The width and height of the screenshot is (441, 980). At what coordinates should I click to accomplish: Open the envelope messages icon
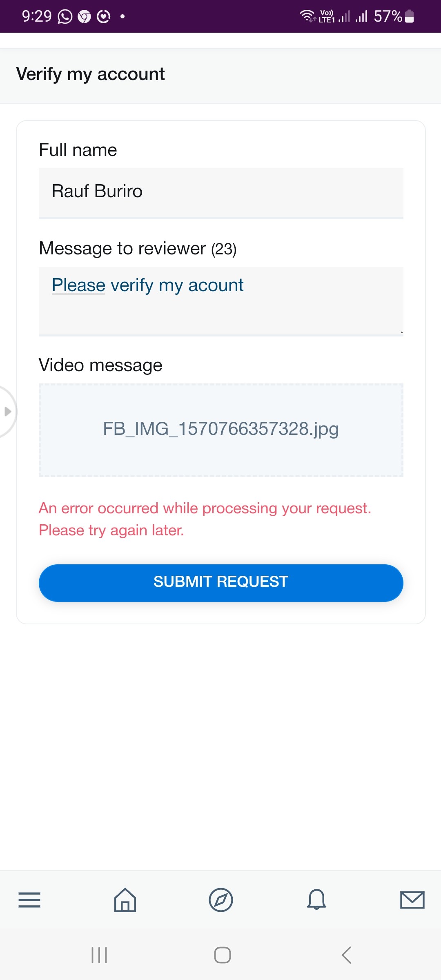tap(412, 900)
